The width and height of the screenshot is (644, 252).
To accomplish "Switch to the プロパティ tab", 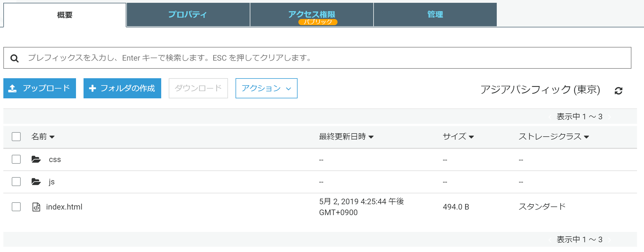I will [188, 15].
